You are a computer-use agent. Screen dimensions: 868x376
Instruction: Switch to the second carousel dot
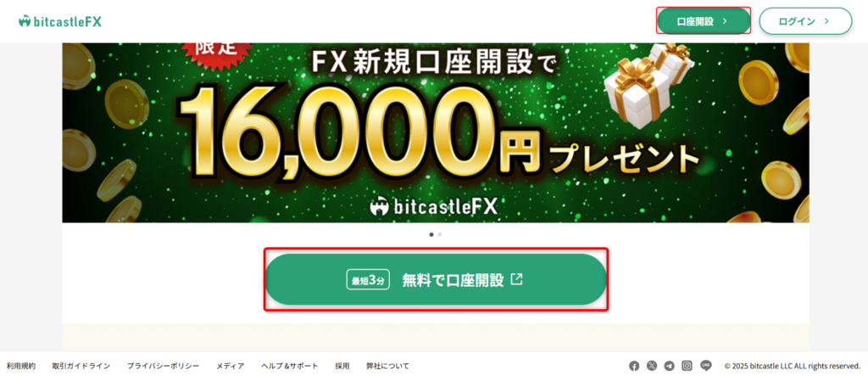440,234
